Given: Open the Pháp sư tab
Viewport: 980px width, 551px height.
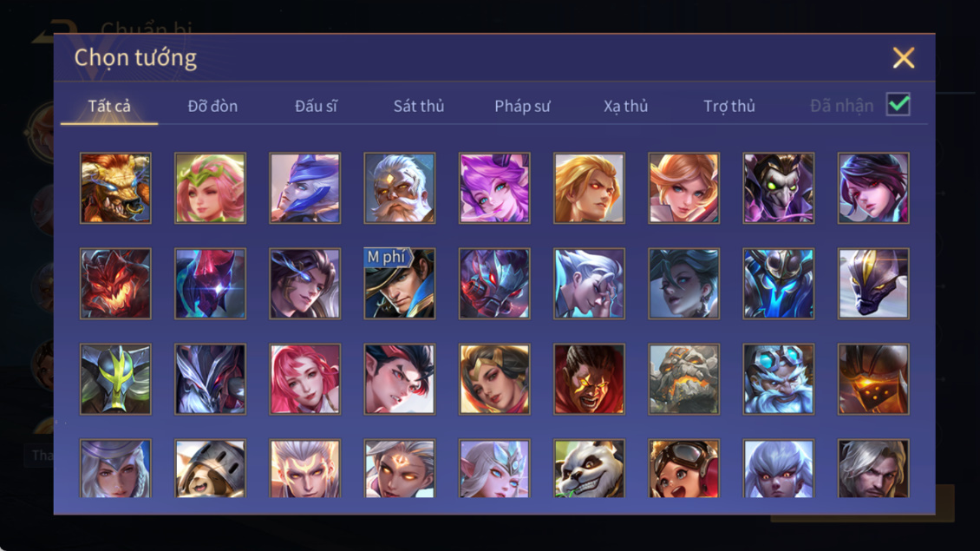Looking at the screenshot, I should click(522, 106).
